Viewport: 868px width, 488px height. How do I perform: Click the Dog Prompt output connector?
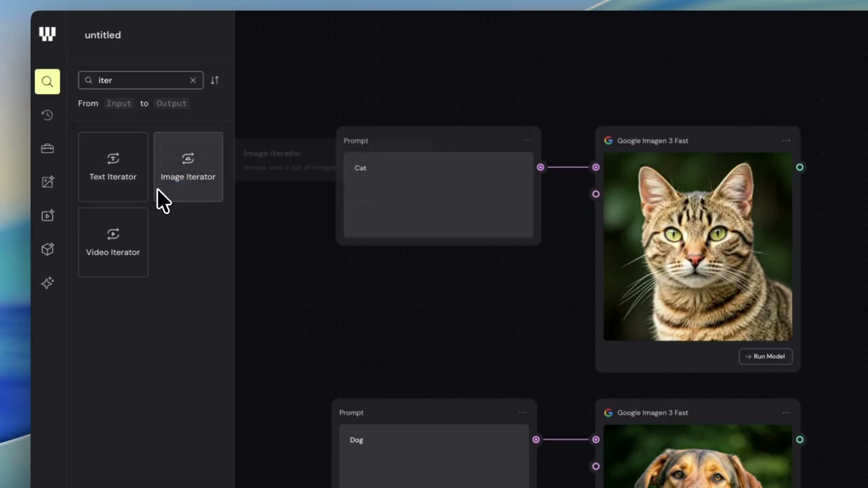click(536, 439)
